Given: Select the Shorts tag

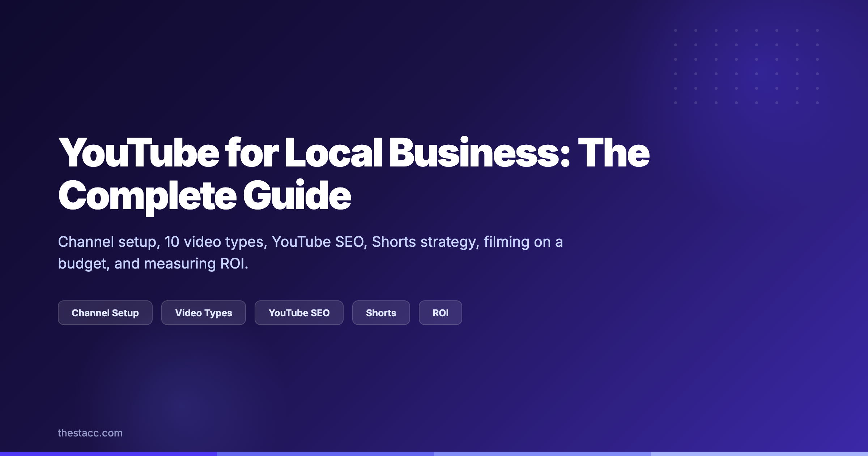Looking at the screenshot, I should (381, 313).
